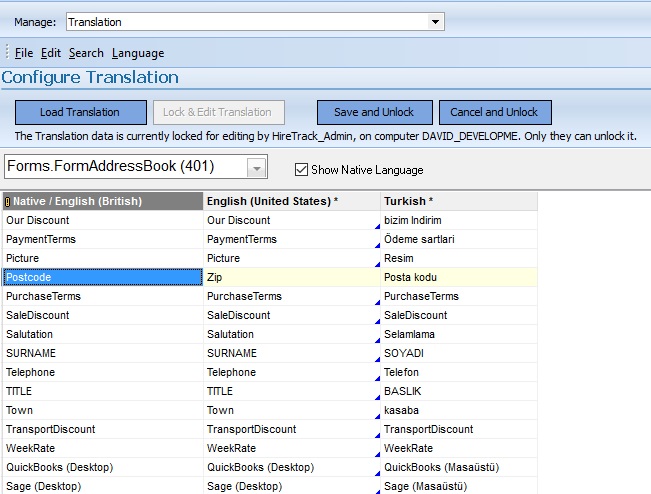Click the menu bar grip handle
The width and height of the screenshot is (651, 494).
tap(7, 53)
